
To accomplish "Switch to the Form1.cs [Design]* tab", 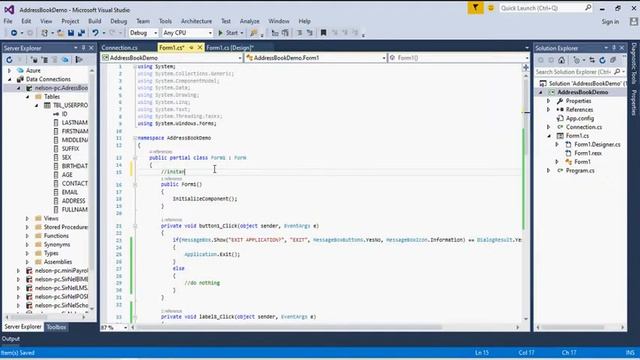I will [230, 48].
